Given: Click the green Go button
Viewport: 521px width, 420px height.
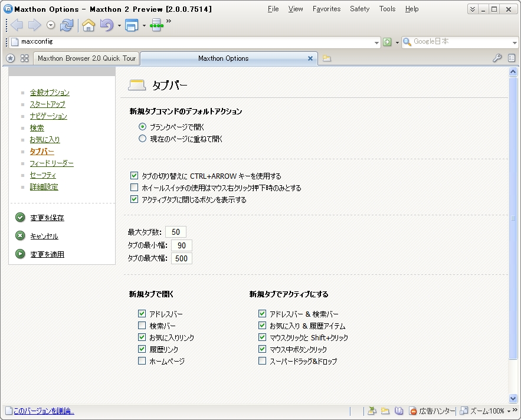Looking at the screenshot, I should [387, 42].
